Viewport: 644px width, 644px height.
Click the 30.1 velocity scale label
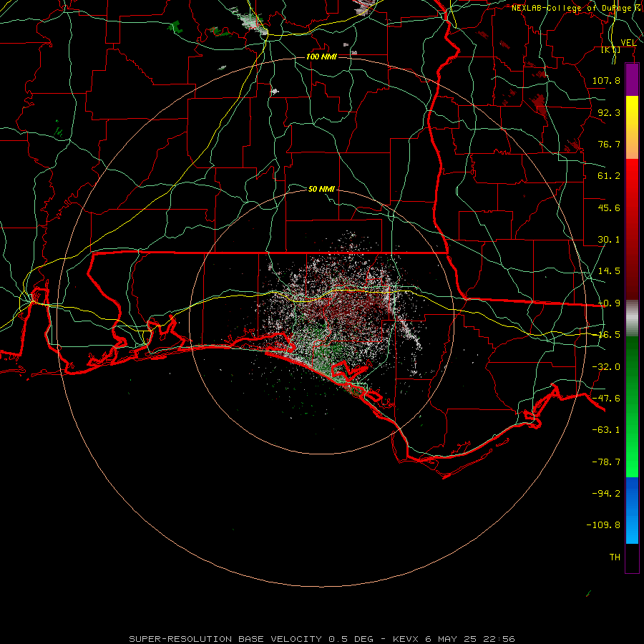pos(609,240)
